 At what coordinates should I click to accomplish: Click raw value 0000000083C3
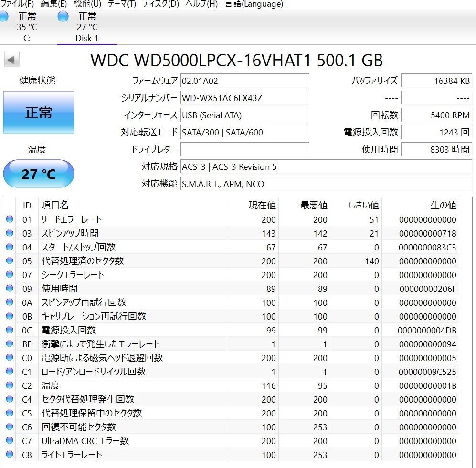pos(427,248)
